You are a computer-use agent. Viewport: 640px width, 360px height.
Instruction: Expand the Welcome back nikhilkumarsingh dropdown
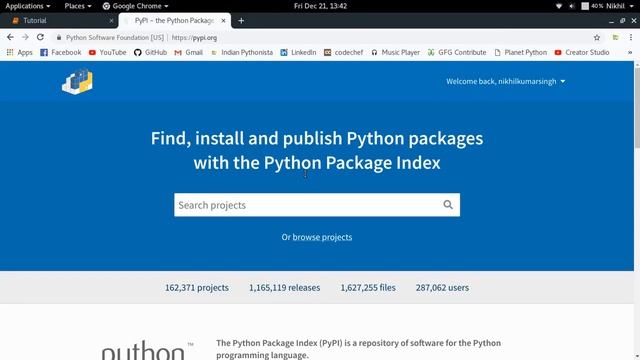point(506,81)
